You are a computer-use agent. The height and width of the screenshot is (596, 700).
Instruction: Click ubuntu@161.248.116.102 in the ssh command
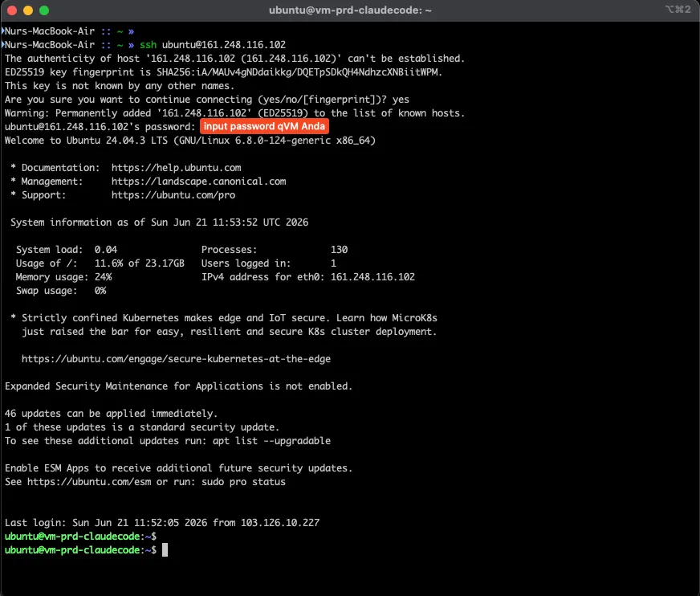click(x=224, y=45)
